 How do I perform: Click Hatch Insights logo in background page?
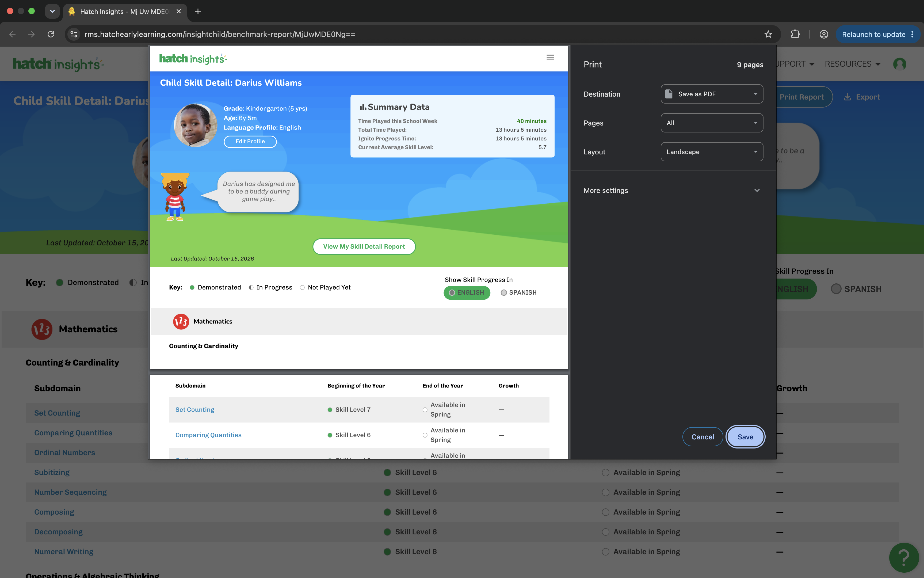[x=58, y=64]
